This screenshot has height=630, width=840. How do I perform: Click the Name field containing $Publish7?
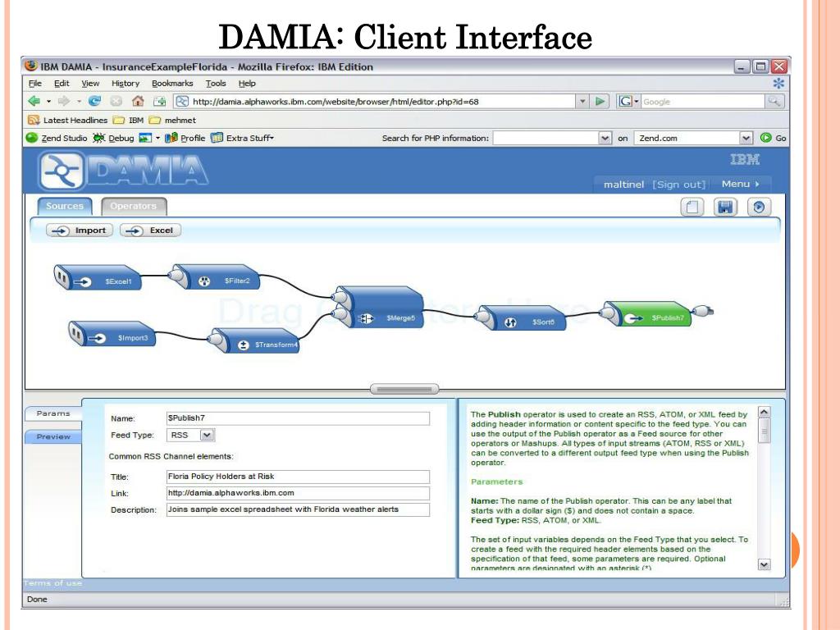[298, 418]
